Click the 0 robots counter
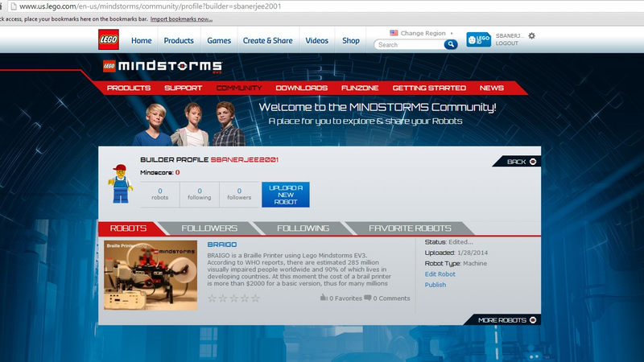This screenshot has width=644, height=362. 159,194
